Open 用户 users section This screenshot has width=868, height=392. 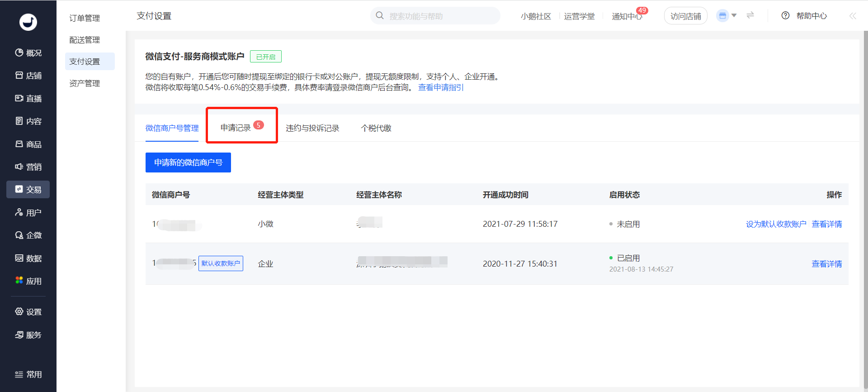(x=28, y=212)
